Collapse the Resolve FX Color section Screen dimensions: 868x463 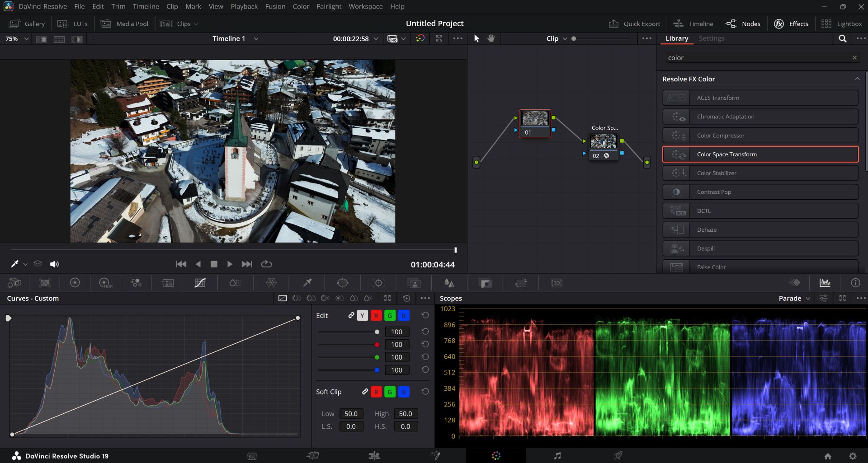[857, 79]
